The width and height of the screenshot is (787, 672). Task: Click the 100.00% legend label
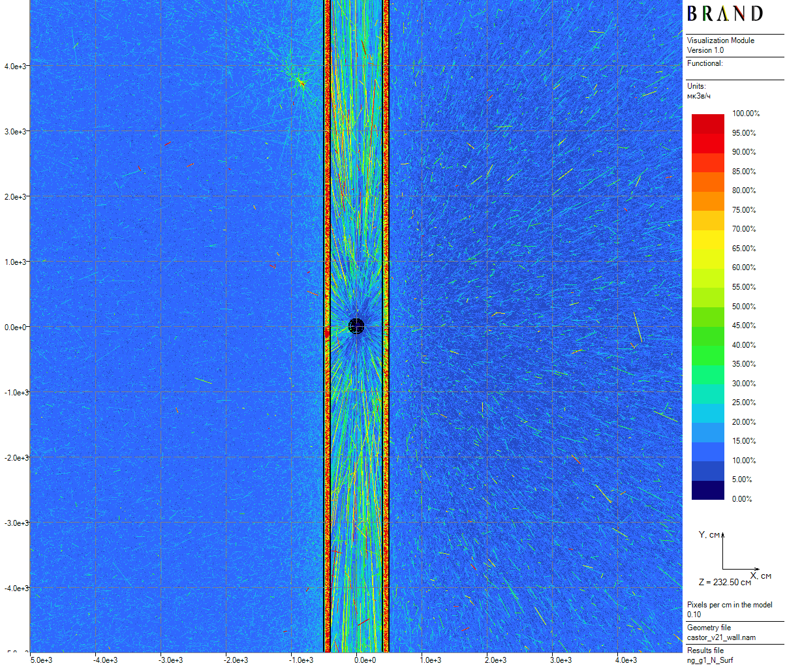point(745,114)
